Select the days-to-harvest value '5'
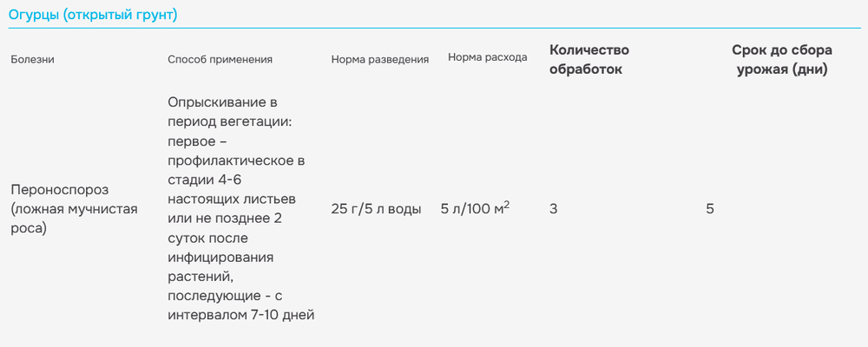The height and width of the screenshot is (347, 868). click(x=710, y=209)
